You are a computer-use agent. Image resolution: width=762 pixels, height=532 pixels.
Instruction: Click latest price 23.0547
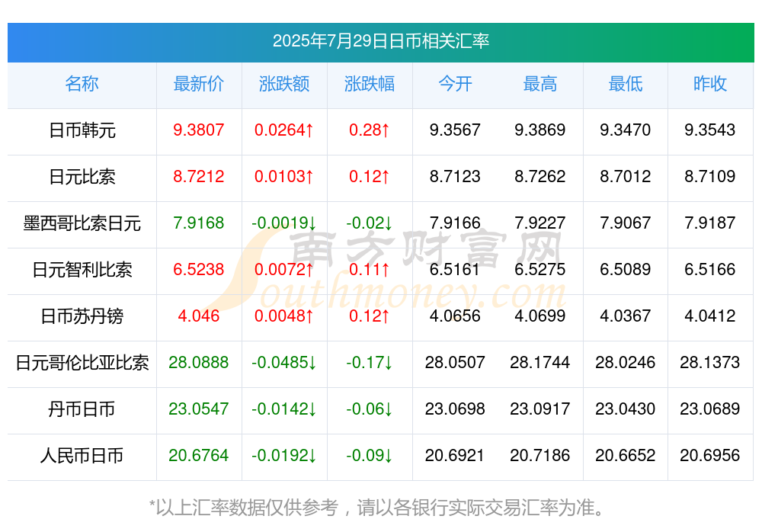pyautogui.click(x=199, y=409)
